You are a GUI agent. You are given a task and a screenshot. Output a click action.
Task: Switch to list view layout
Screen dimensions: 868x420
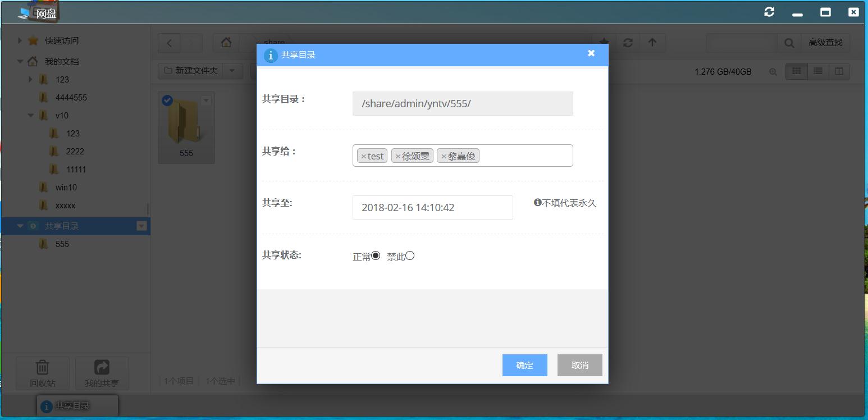tap(818, 71)
